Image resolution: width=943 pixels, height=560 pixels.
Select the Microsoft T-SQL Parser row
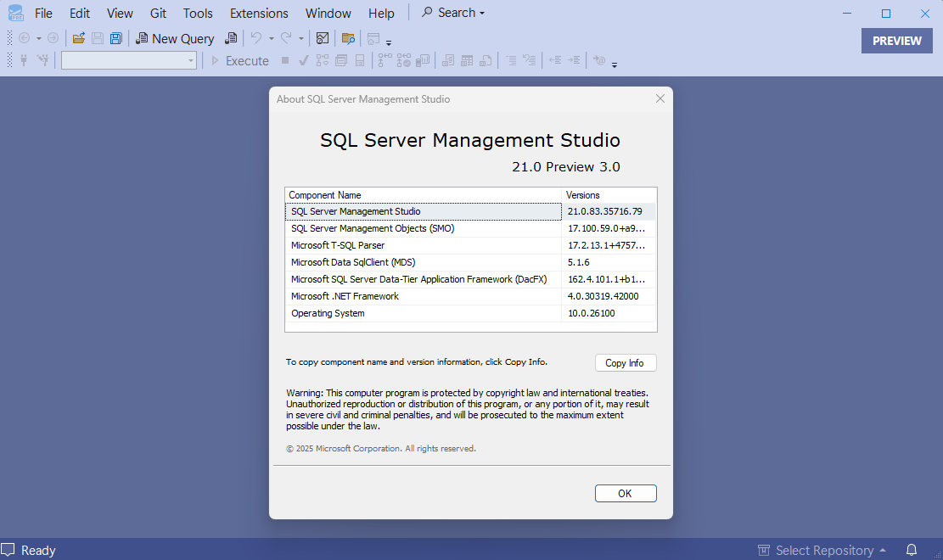point(423,245)
